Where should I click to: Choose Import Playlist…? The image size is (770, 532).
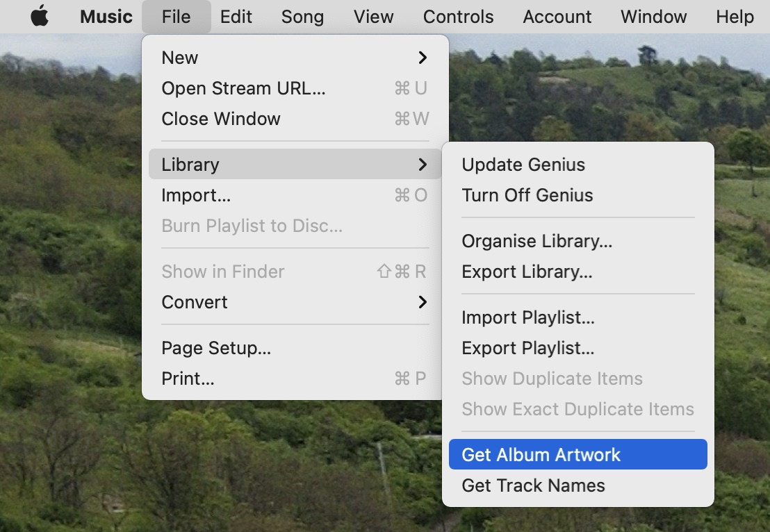578,317
